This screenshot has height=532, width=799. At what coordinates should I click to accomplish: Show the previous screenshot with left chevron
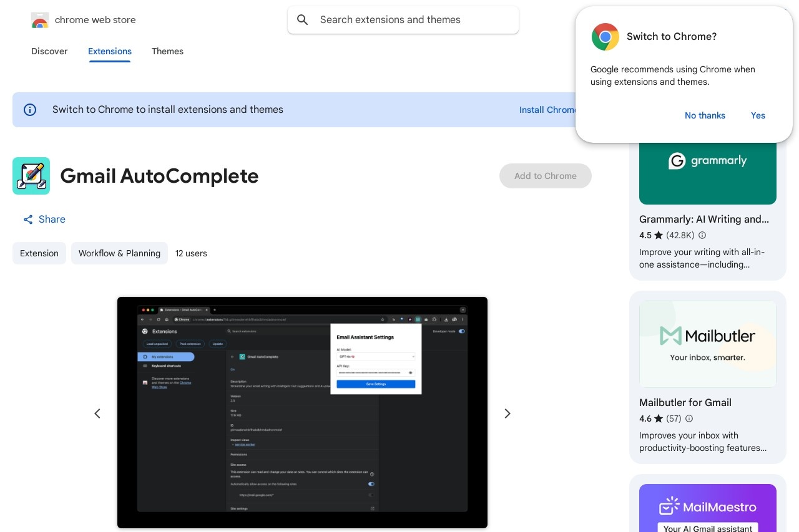[97, 414]
